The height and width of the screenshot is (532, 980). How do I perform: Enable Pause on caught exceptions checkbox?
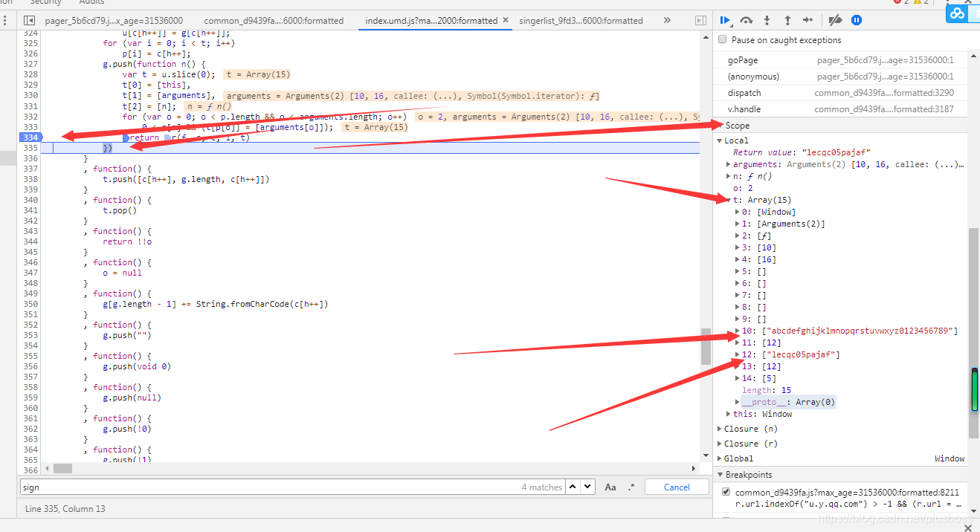click(x=722, y=40)
